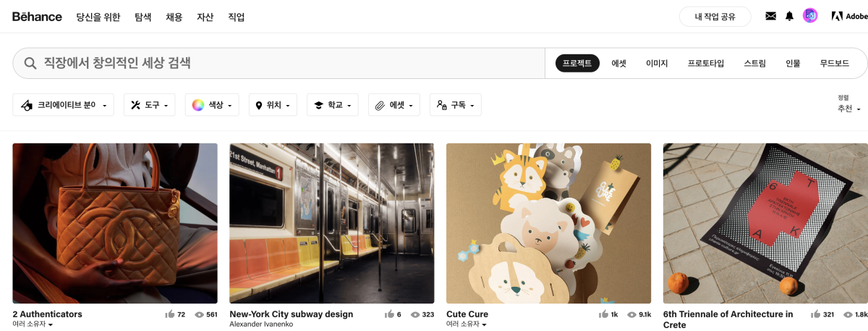The image size is (868, 331).
Task: Select the 에셋 search tab
Action: pos(619,64)
